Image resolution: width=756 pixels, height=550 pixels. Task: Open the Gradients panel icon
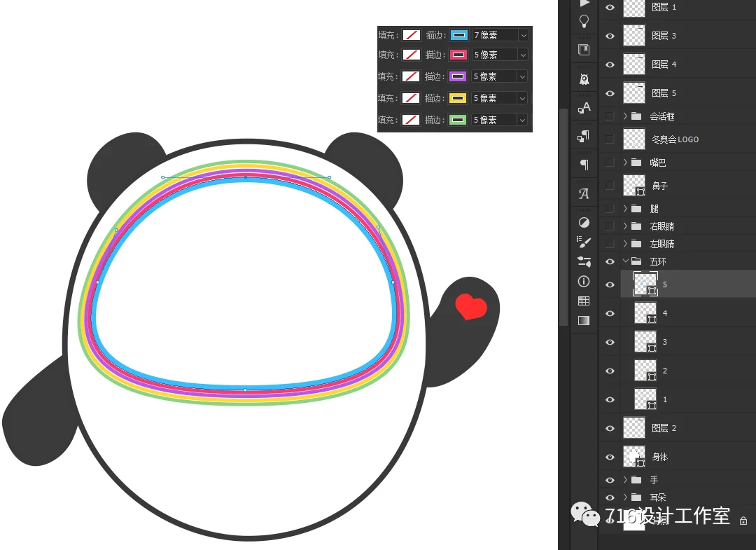584,321
